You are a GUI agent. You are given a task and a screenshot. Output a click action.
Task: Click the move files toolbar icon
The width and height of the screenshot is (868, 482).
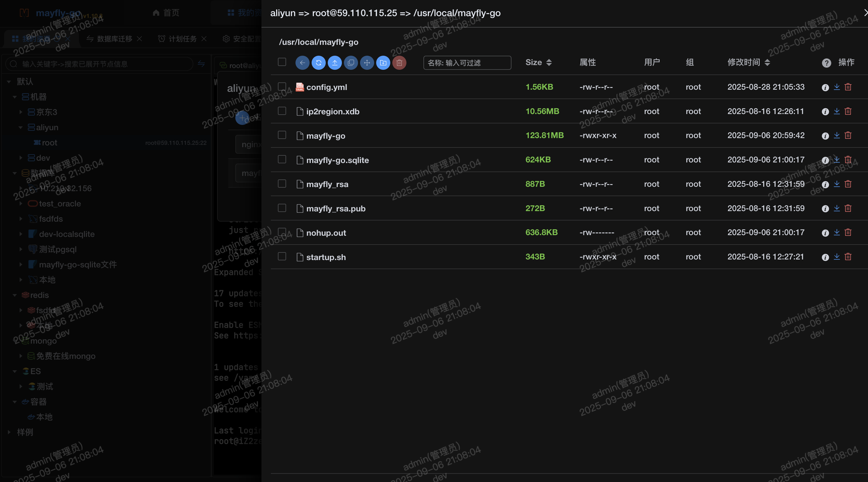tap(367, 63)
